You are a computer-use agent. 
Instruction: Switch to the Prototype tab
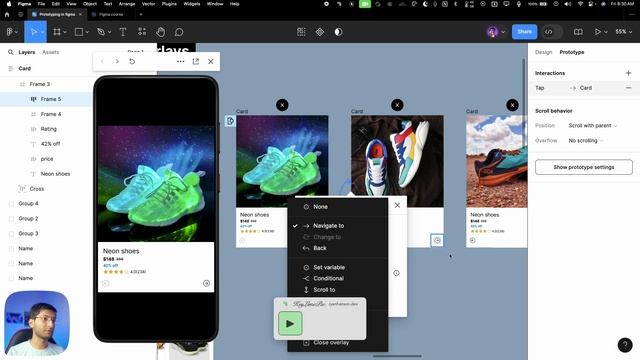(x=571, y=52)
